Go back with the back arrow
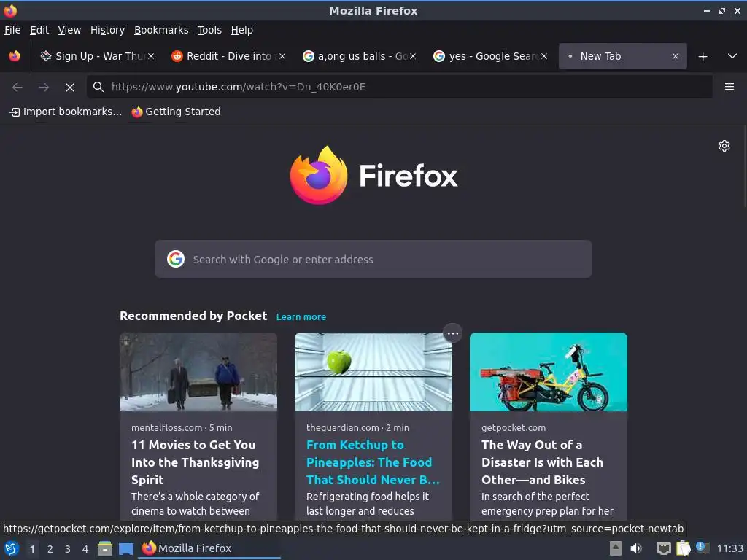This screenshot has width=747, height=560. [18, 87]
